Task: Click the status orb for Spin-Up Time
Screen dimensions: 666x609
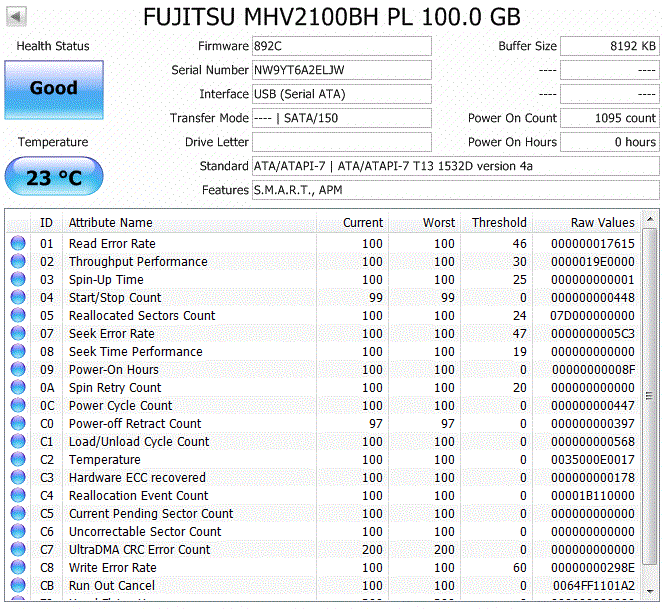Action: (x=18, y=279)
